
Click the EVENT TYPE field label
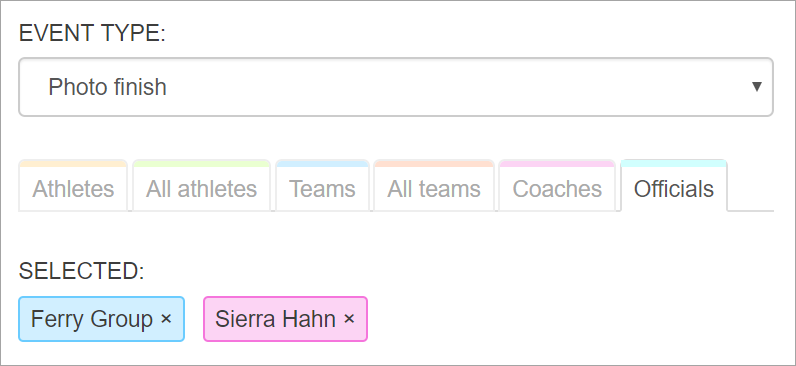(92, 34)
